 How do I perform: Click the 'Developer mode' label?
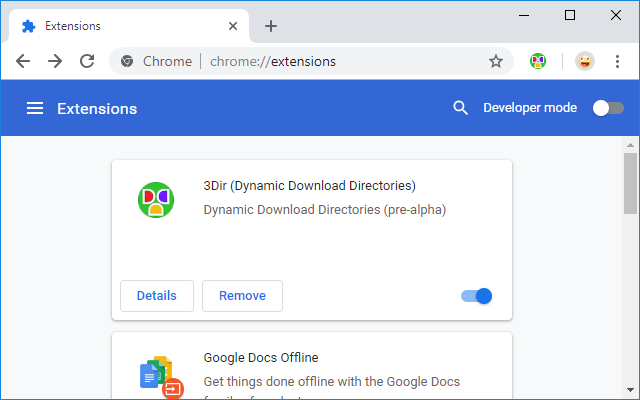pyautogui.click(x=530, y=108)
